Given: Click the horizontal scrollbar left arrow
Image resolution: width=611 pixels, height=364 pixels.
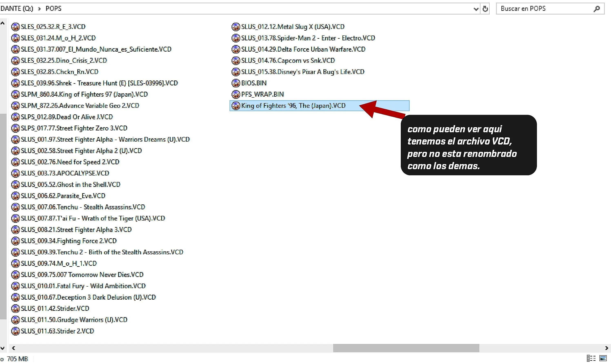Looking at the screenshot, I should (x=13, y=348).
